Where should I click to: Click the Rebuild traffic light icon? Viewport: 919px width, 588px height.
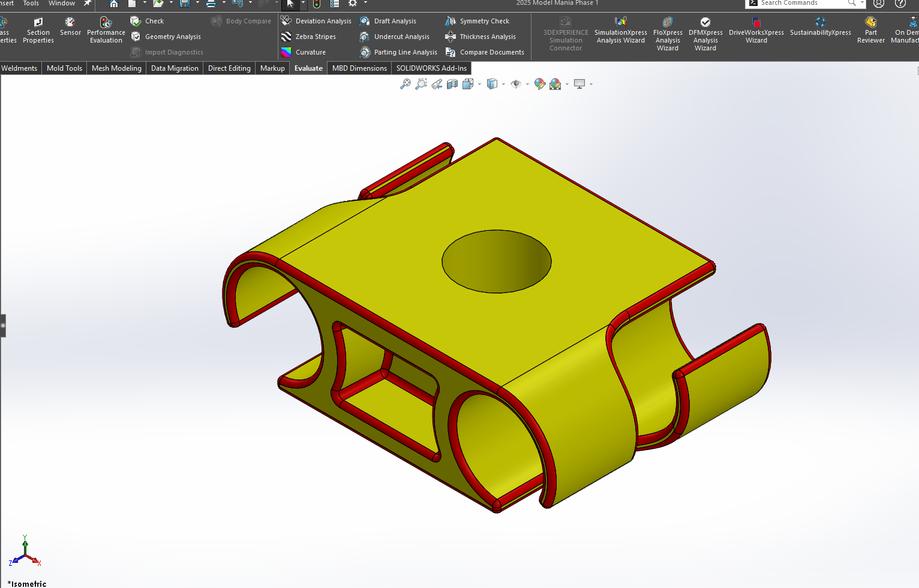click(x=317, y=3)
